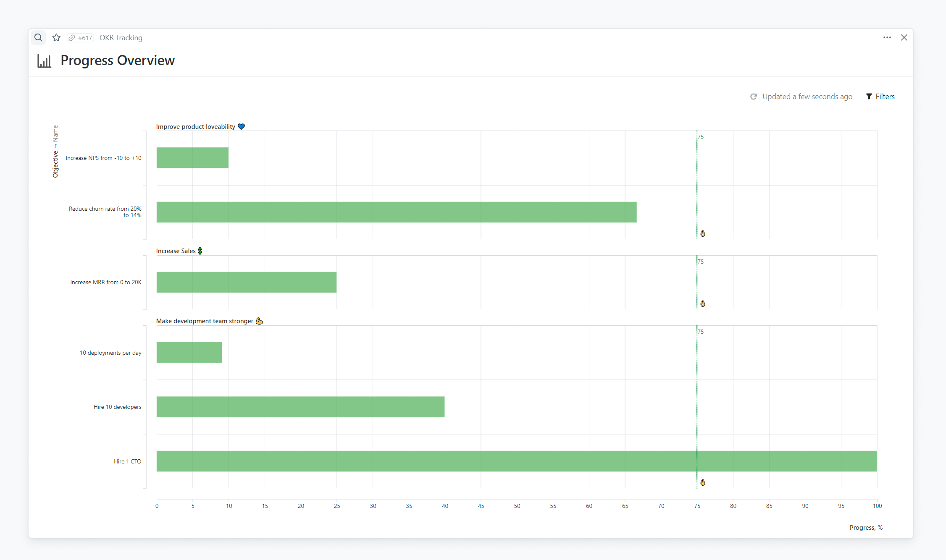
Task: Close the Progress Overview panel
Action: point(904,38)
